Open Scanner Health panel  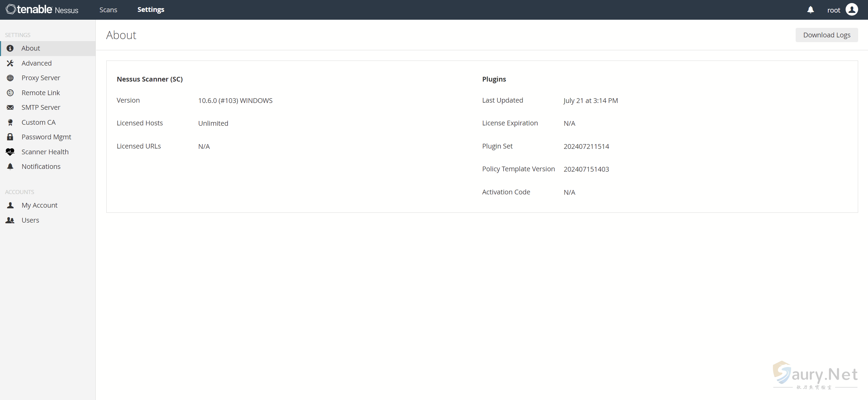click(45, 151)
